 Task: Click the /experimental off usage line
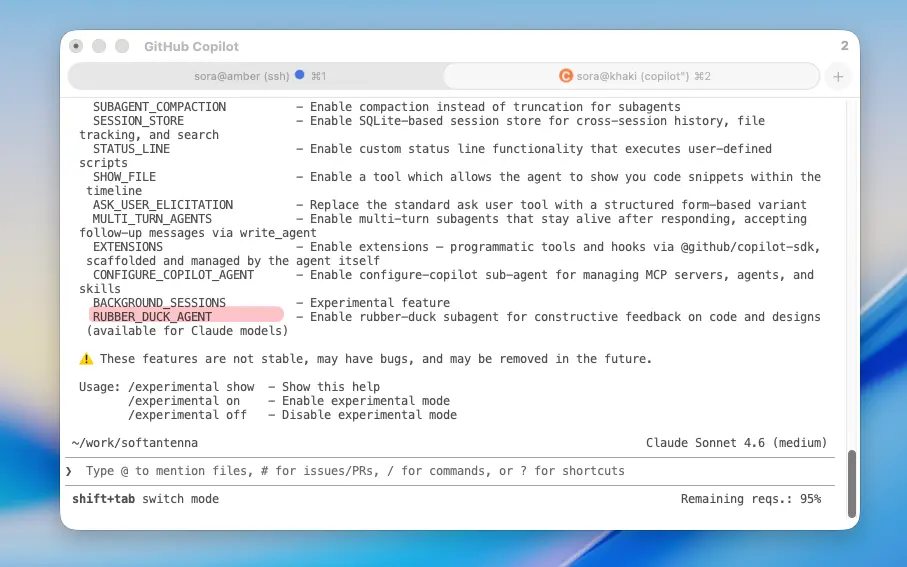point(292,415)
